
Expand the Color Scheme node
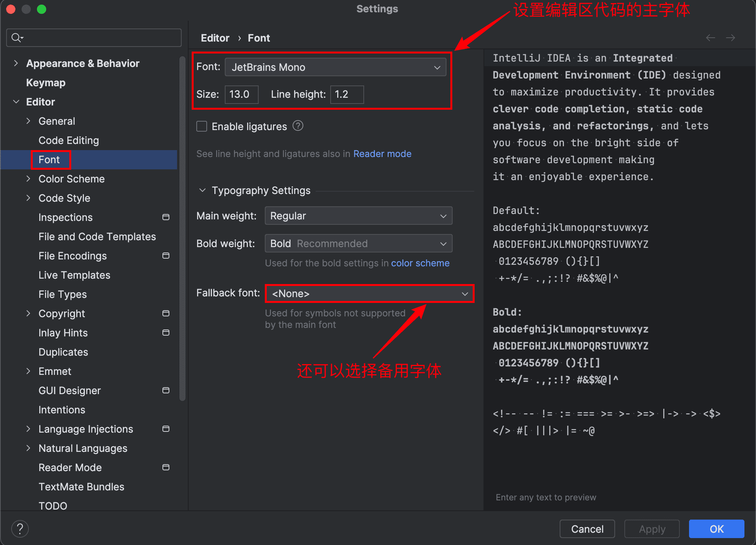click(x=28, y=179)
